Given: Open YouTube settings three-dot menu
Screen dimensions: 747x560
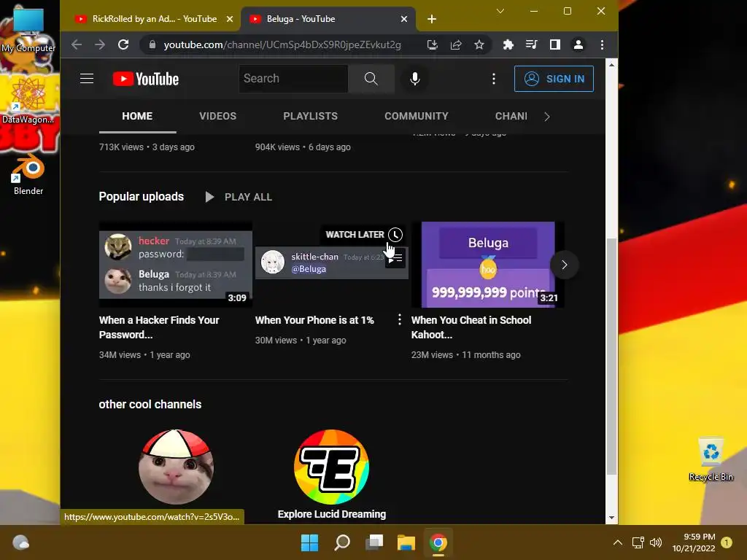Looking at the screenshot, I should tap(494, 79).
